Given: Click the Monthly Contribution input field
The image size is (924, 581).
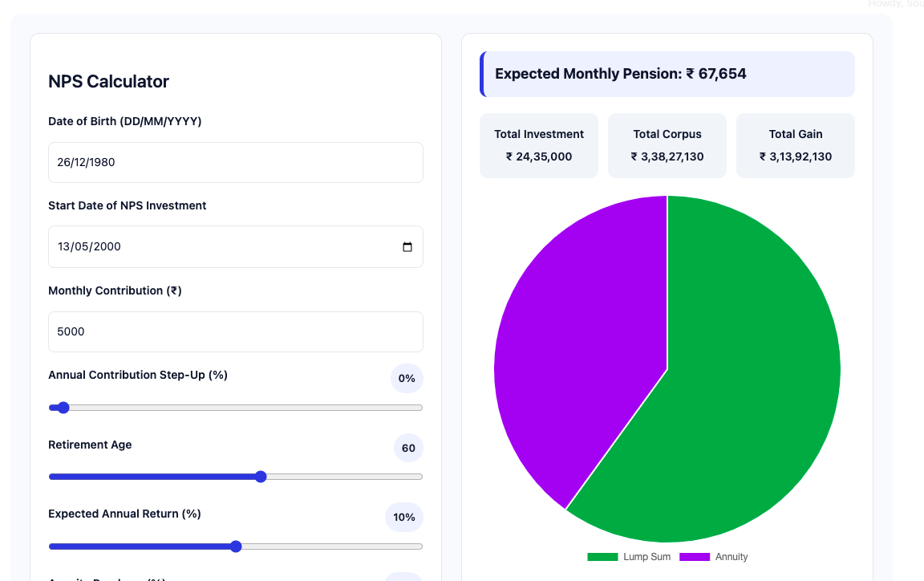Looking at the screenshot, I should click(236, 331).
